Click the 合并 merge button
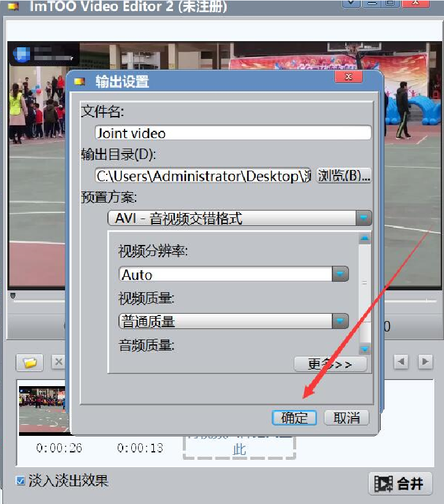This screenshot has width=444, height=504. [400, 483]
